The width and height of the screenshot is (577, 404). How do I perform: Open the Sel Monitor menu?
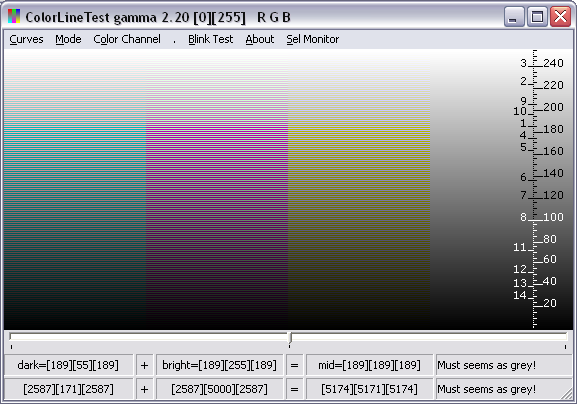click(x=313, y=39)
